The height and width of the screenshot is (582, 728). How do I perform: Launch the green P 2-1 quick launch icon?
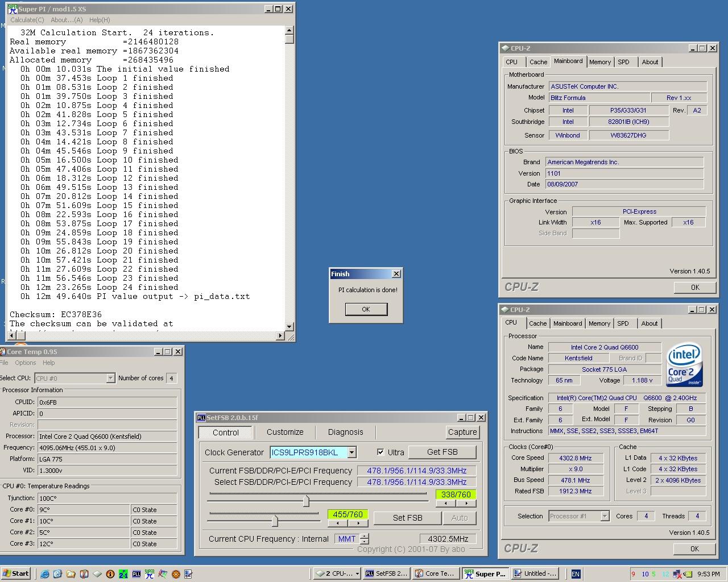pos(123,574)
